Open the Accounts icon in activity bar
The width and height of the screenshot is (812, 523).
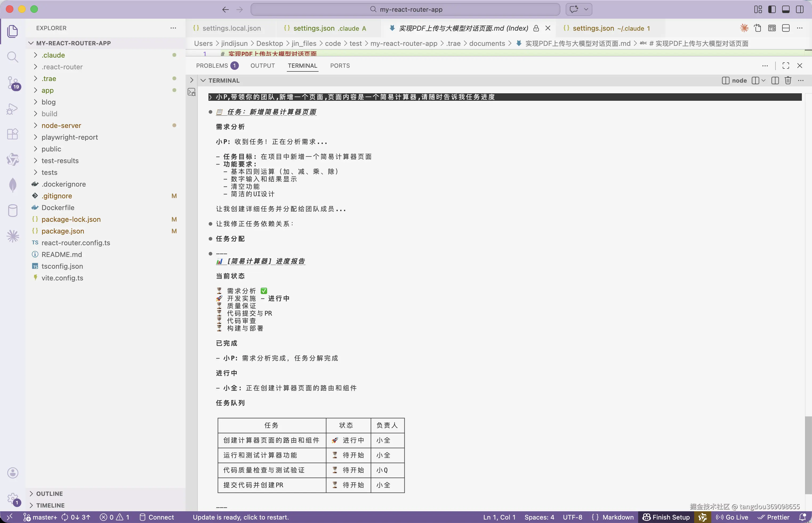pyautogui.click(x=13, y=473)
